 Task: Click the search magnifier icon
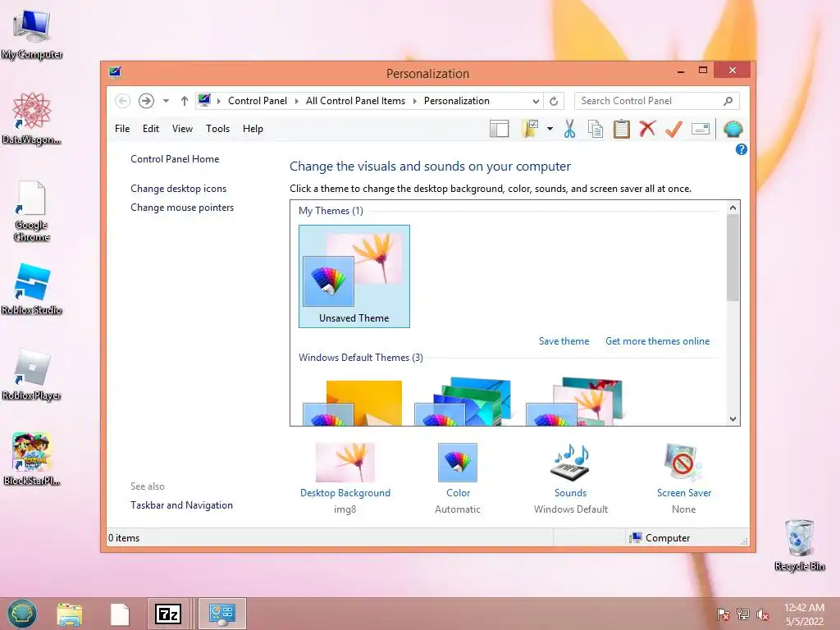click(728, 101)
